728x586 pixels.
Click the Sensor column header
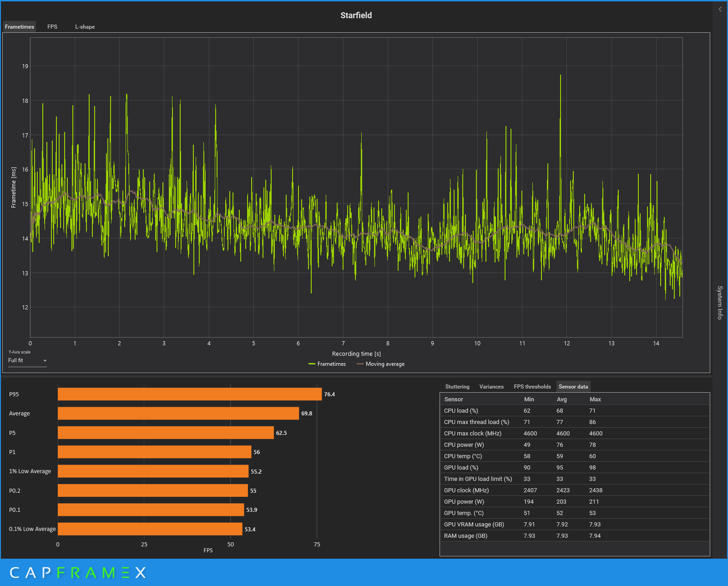[454, 399]
